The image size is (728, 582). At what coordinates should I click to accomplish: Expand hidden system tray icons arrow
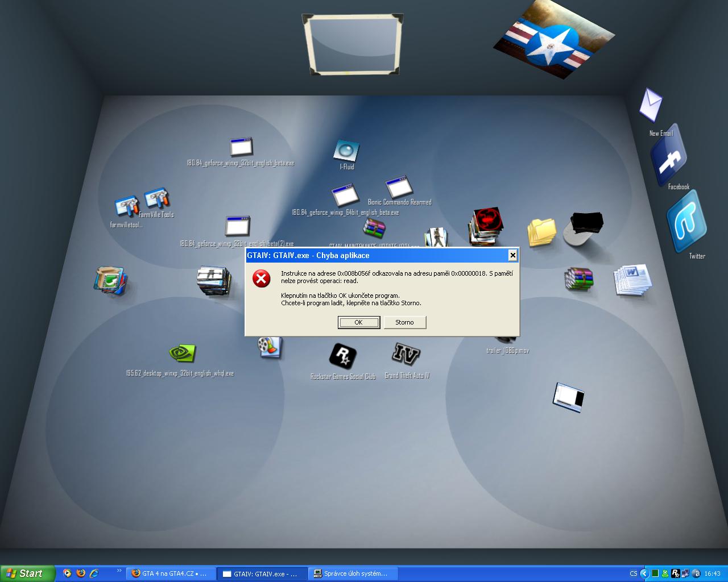click(x=644, y=573)
